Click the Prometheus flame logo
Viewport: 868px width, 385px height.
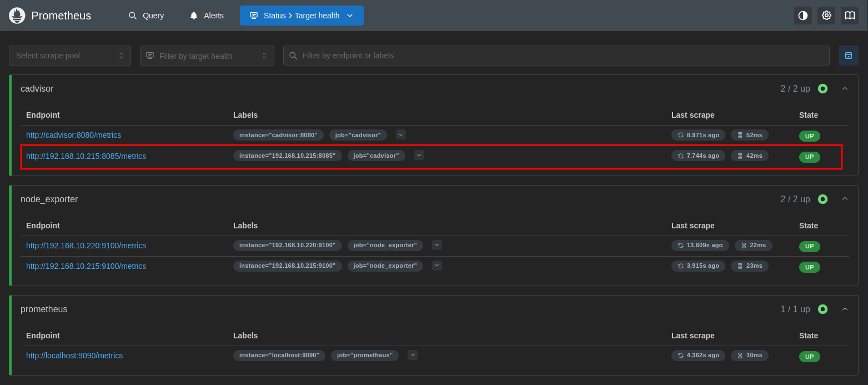click(17, 16)
